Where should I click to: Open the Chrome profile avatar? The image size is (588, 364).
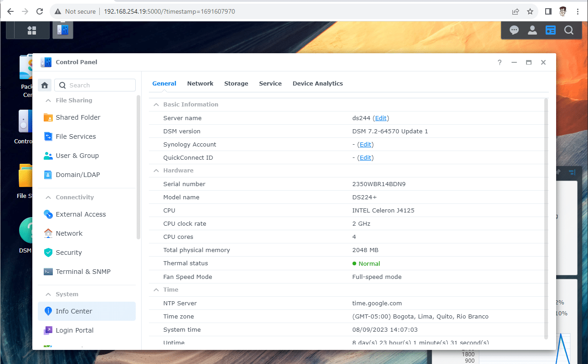point(563,11)
